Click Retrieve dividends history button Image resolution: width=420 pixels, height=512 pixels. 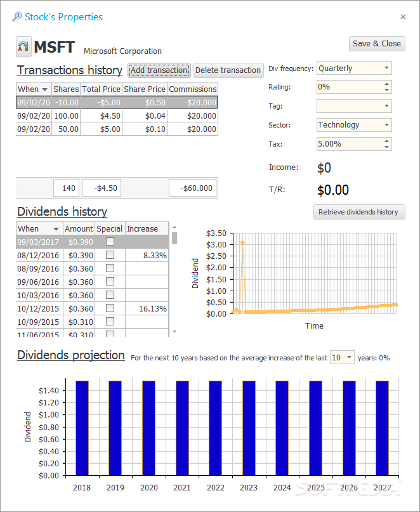tap(359, 212)
